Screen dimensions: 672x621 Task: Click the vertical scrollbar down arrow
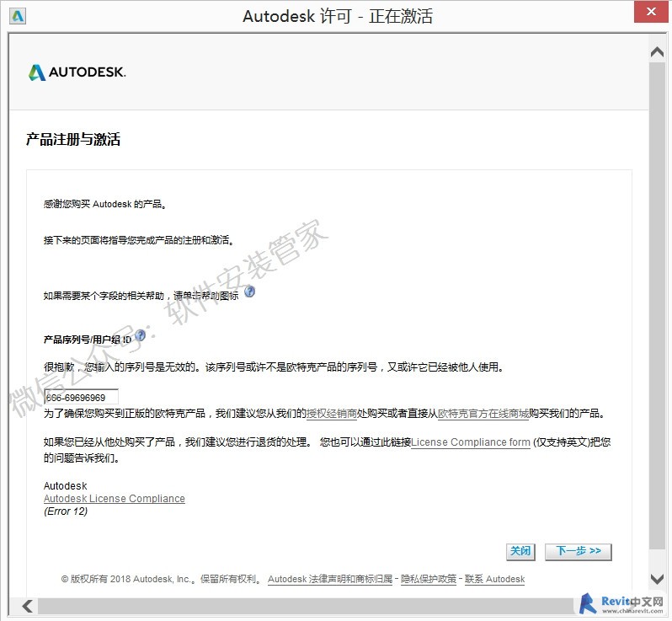(x=657, y=580)
